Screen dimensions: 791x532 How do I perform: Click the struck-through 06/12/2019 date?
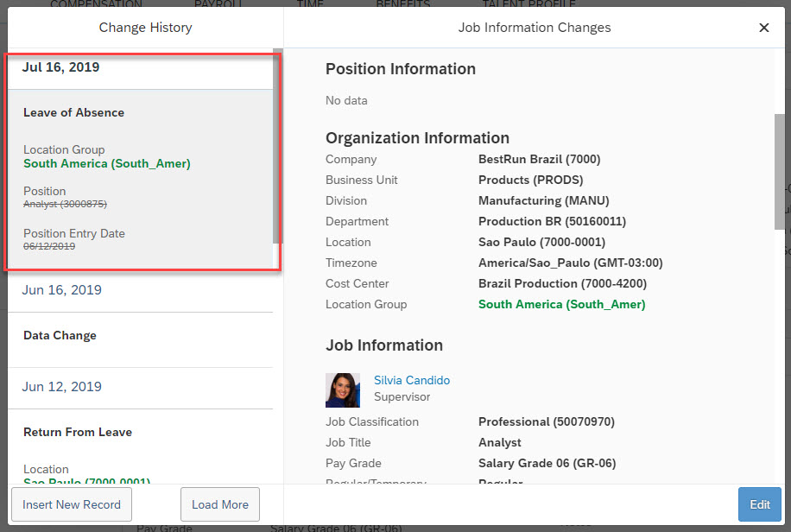click(49, 246)
